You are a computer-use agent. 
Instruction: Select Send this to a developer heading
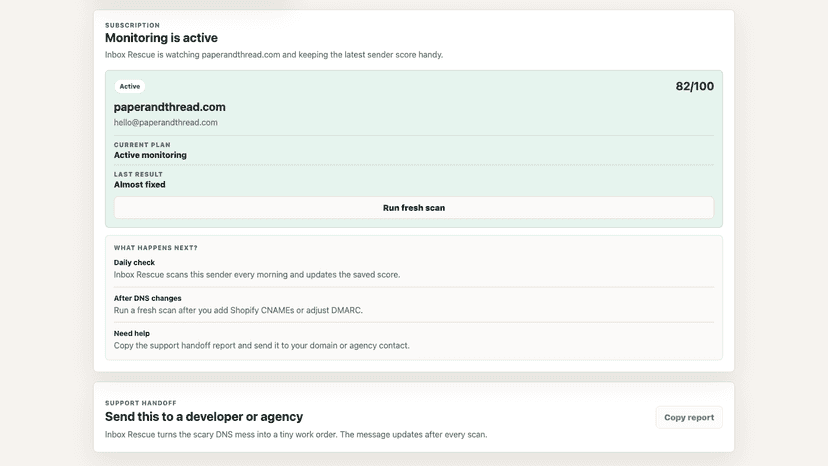tap(204, 417)
